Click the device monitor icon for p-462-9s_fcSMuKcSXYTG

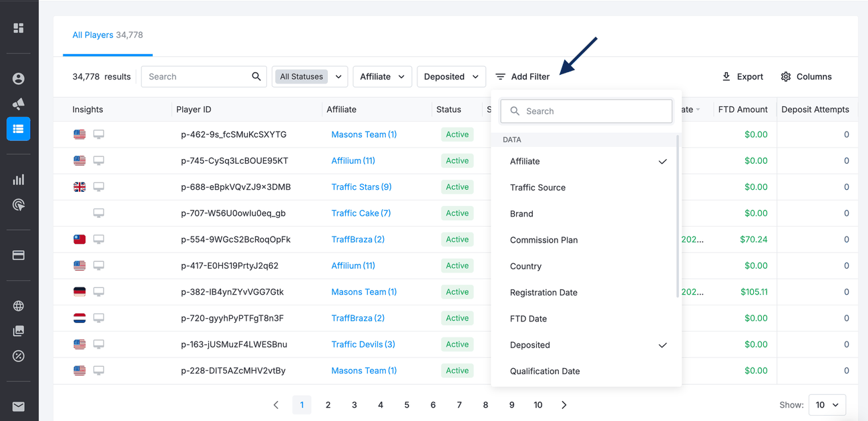tap(99, 134)
